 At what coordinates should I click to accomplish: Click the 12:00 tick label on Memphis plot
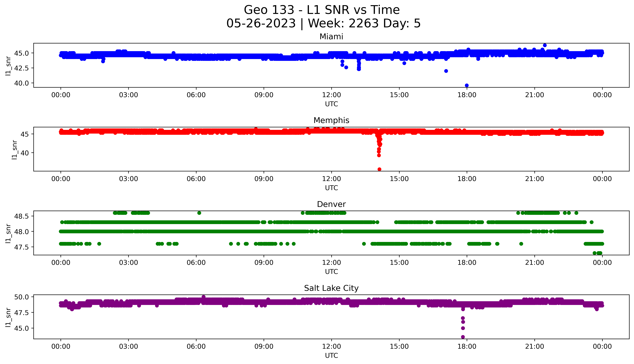pos(331,179)
